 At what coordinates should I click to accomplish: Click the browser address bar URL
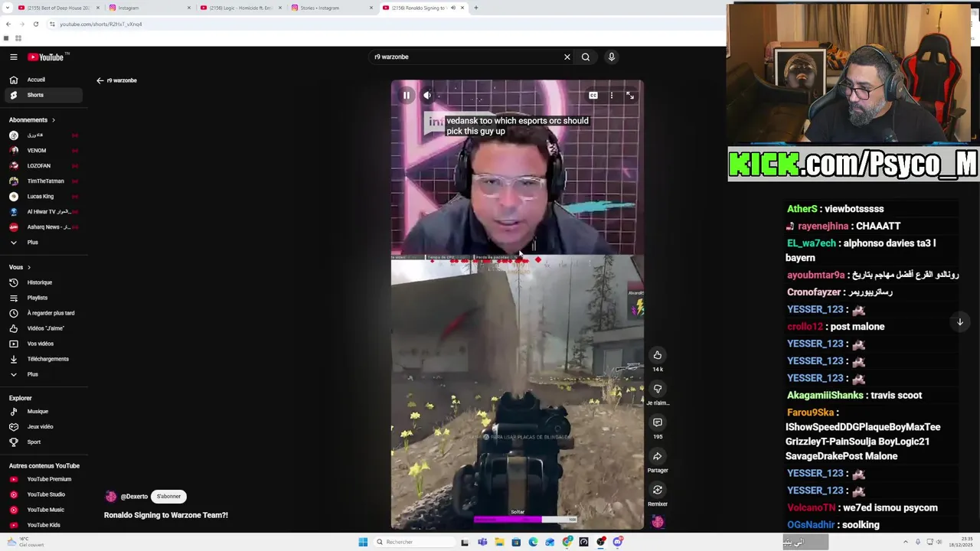101,24
